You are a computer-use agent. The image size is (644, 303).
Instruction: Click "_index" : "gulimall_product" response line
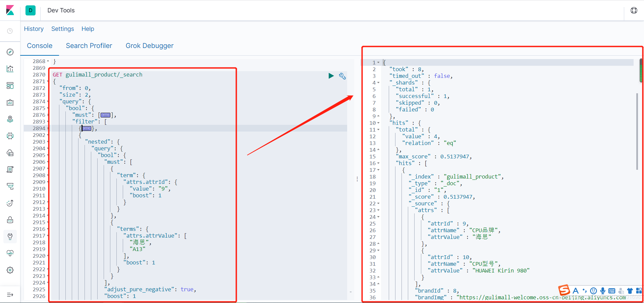click(x=456, y=176)
